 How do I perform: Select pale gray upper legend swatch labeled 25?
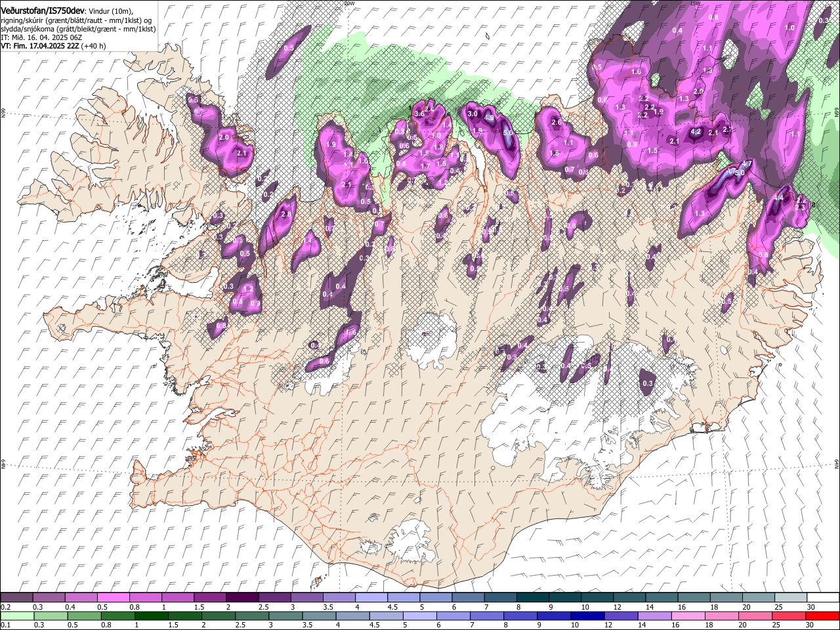[x=791, y=597]
